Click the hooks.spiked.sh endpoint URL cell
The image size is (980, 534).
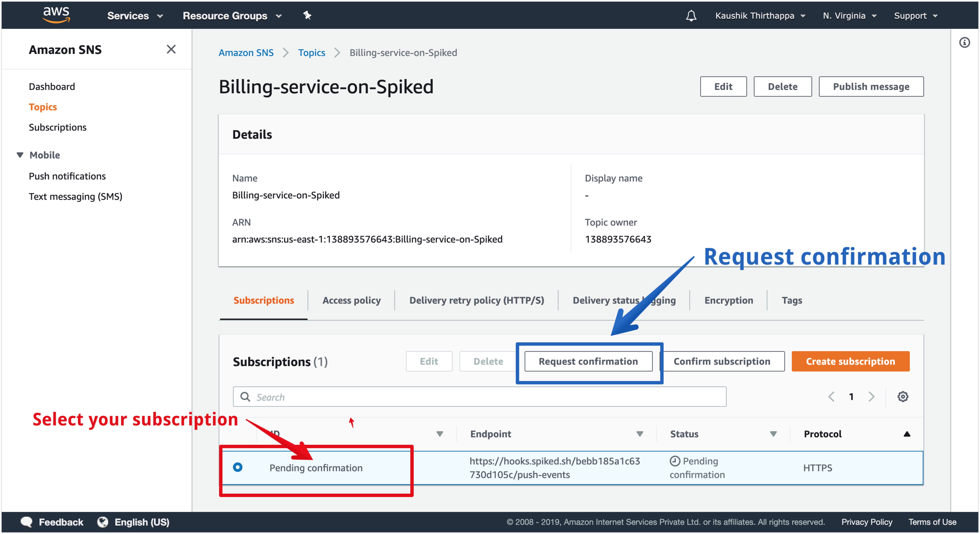[554, 468]
